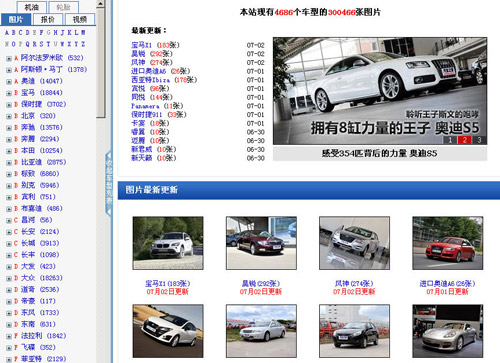Filter brand list by letter C
Screen dimensions: 500x363
tap(20, 32)
